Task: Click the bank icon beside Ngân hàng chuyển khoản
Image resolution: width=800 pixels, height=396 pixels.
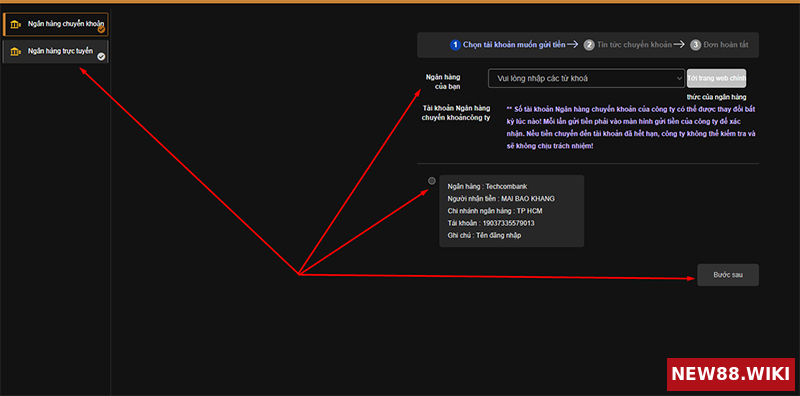Action: [x=16, y=24]
